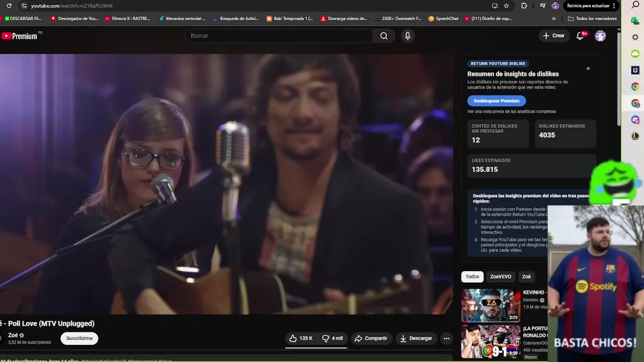Select the Todos filter chip
The height and width of the screenshot is (362, 644).
pyautogui.click(x=472, y=277)
